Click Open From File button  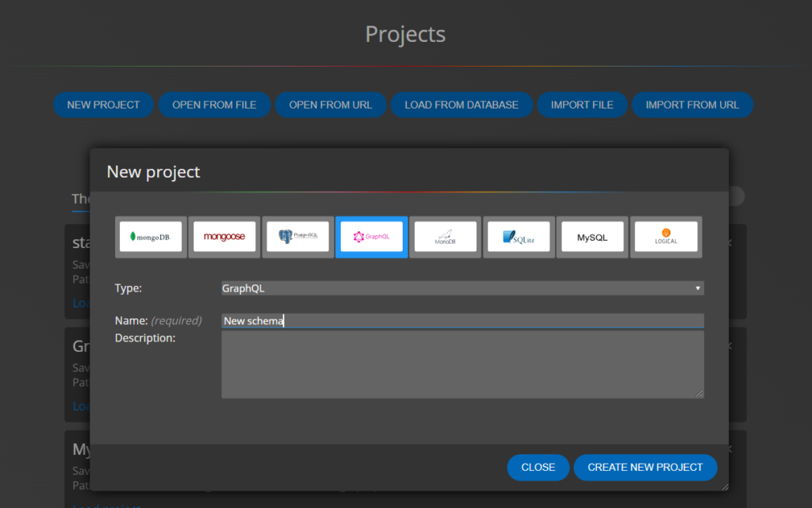click(214, 105)
